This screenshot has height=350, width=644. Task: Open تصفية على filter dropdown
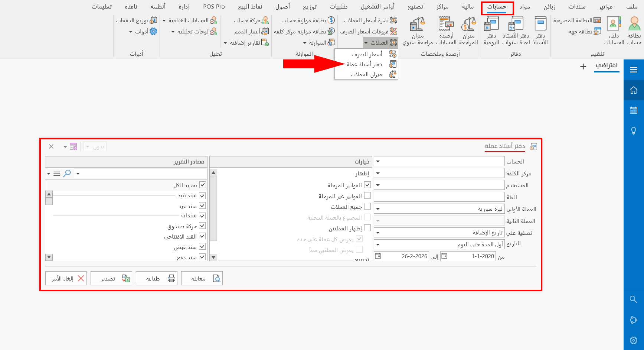(378, 233)
